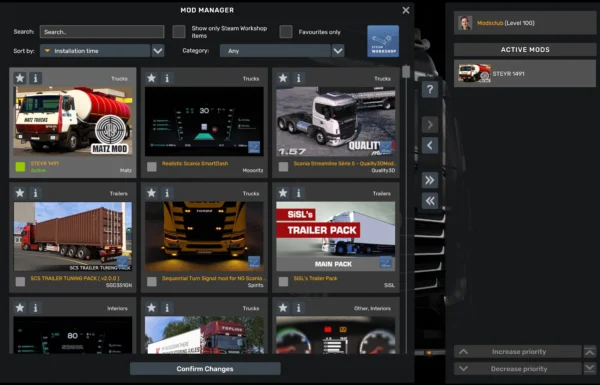Check the Sequential Turn Signal mod box
Screen dimensions: 600x385
[x=152, y=281]
